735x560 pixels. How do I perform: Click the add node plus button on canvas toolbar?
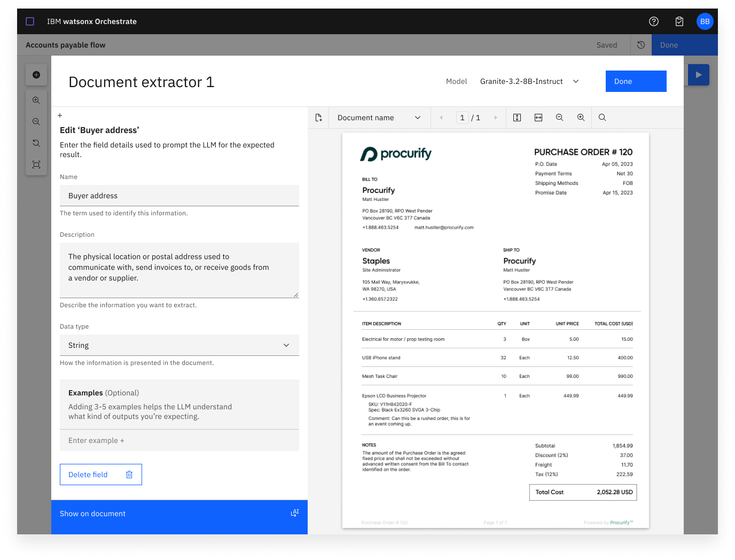tap(36, 75)
